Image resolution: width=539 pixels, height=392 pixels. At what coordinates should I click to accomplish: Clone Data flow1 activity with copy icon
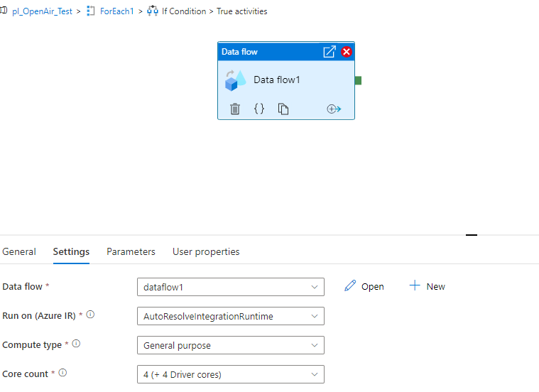(283, 109)
